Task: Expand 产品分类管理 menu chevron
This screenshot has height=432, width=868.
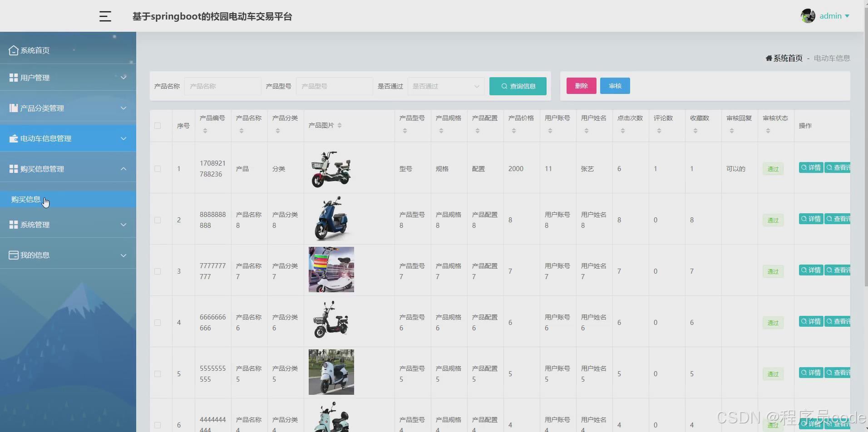Action: pos(123,108)
